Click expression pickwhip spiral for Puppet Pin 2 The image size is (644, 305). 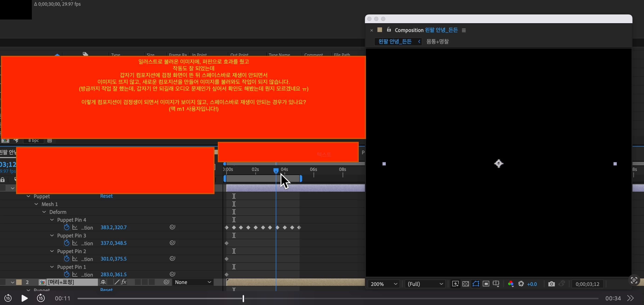click(x=172, y=259)
